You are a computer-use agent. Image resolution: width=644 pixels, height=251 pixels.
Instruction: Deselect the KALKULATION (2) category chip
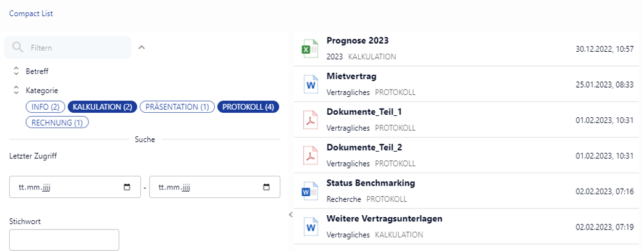pyautogui.click(x=102, y=107)
